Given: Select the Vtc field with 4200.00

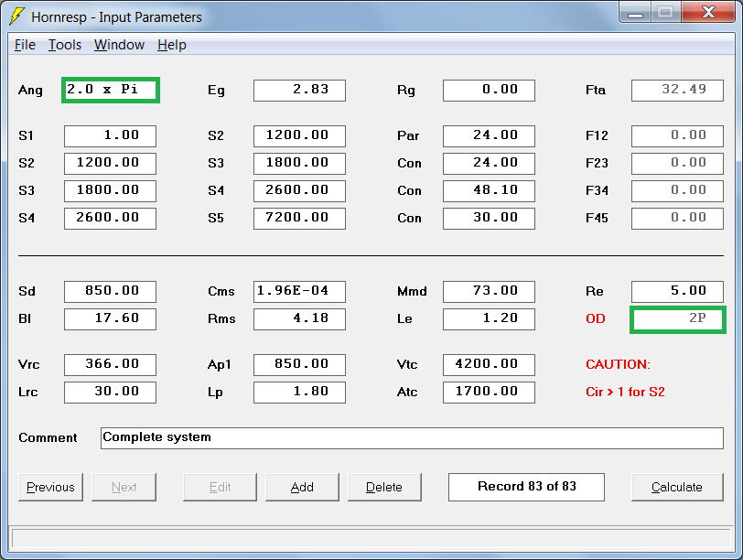Looking at the screenshot, I should tap(489, 365).
